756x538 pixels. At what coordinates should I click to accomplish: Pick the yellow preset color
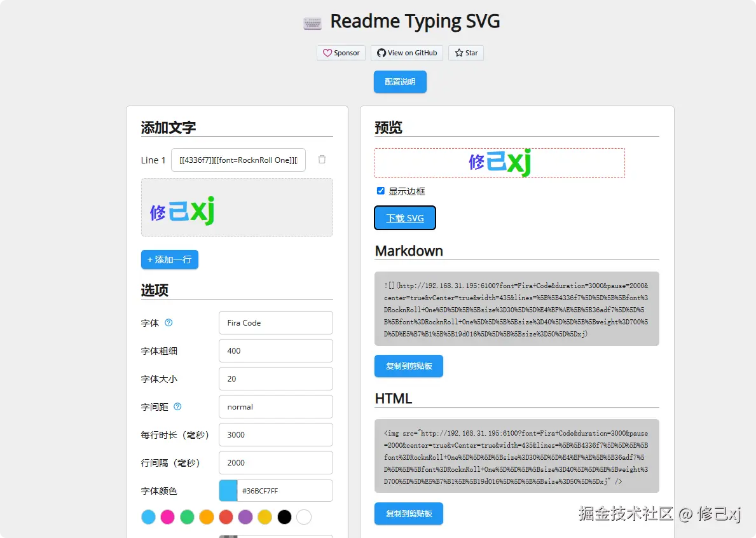click(265, 517)
